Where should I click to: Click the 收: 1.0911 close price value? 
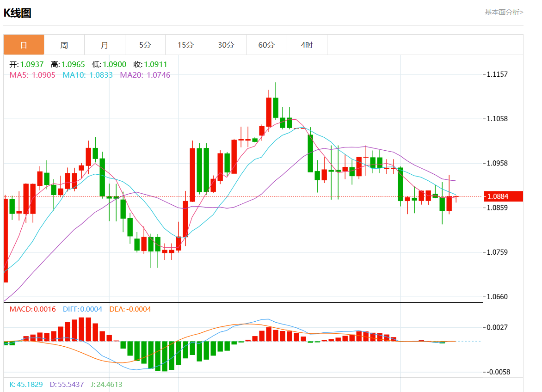pos(150,64)
